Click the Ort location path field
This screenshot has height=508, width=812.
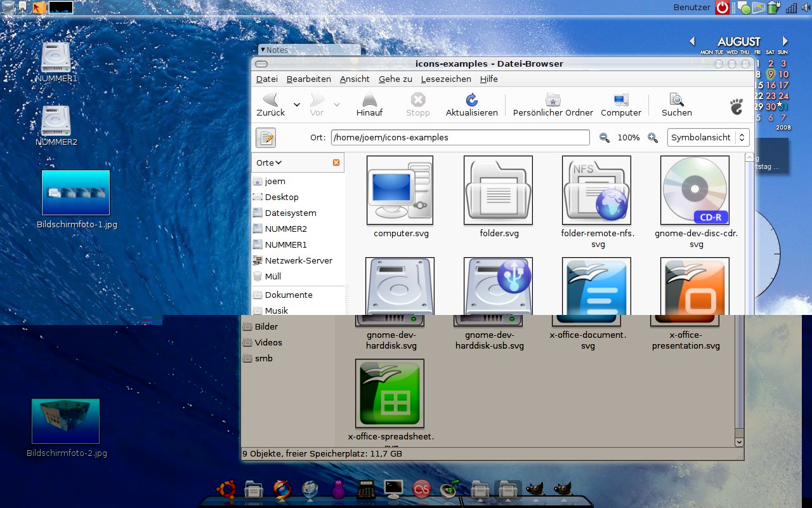pos(460,138)
